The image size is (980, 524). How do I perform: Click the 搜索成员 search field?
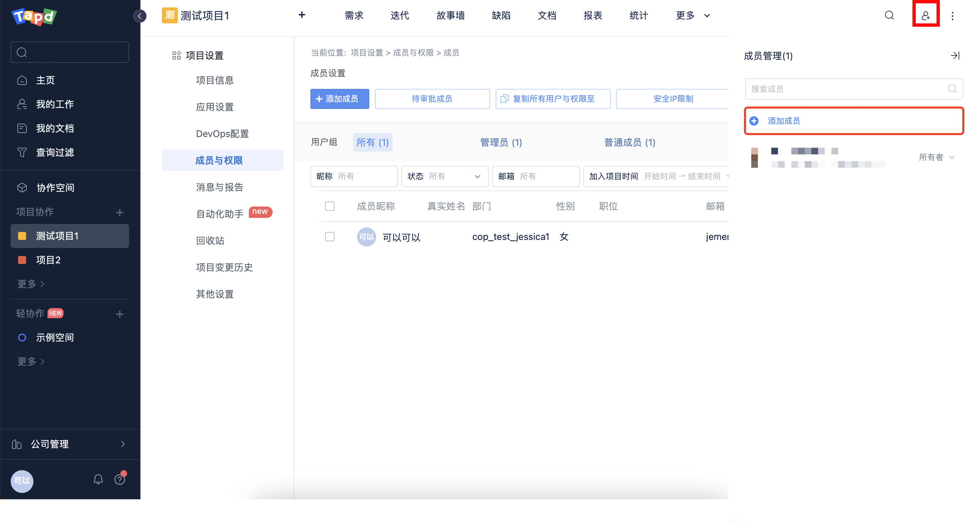[x=854, y=89]
